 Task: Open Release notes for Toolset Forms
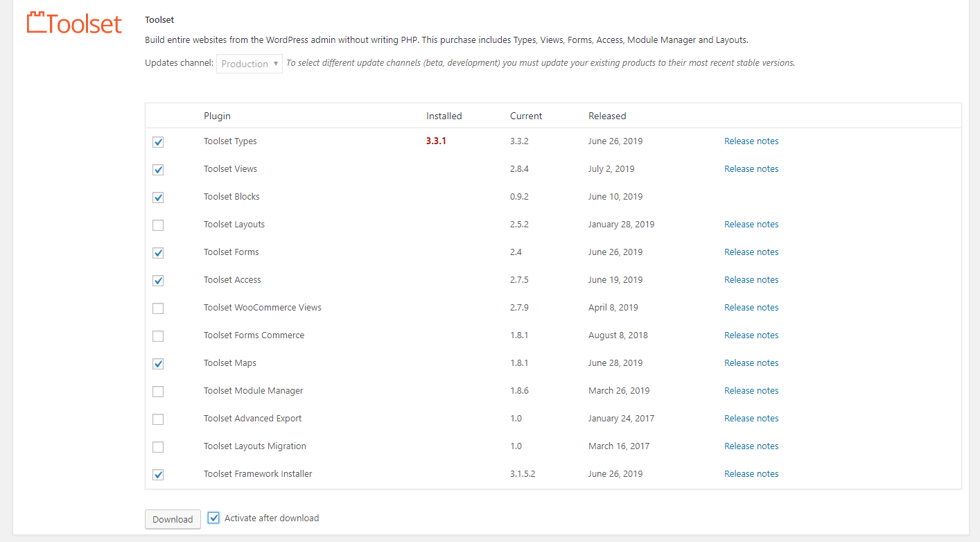coord(751,252)
